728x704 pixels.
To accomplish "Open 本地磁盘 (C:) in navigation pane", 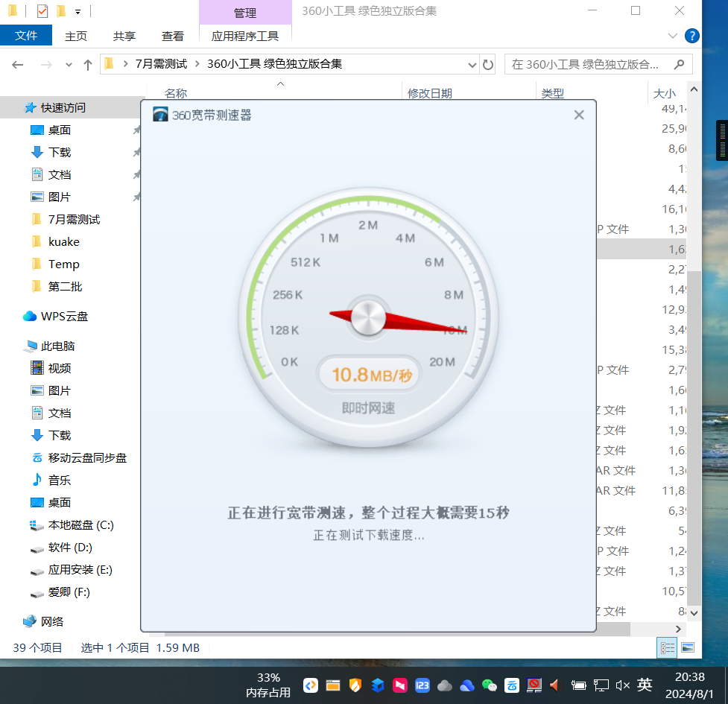I will tap(80, 525).
